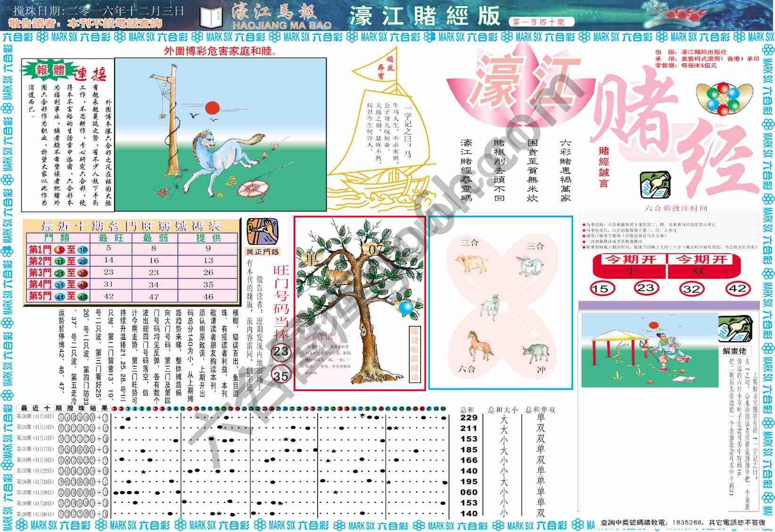Image resolution: width=775 pixels, height=532 pixels.
Task: Select circled number 15
Action: (602, 288)
